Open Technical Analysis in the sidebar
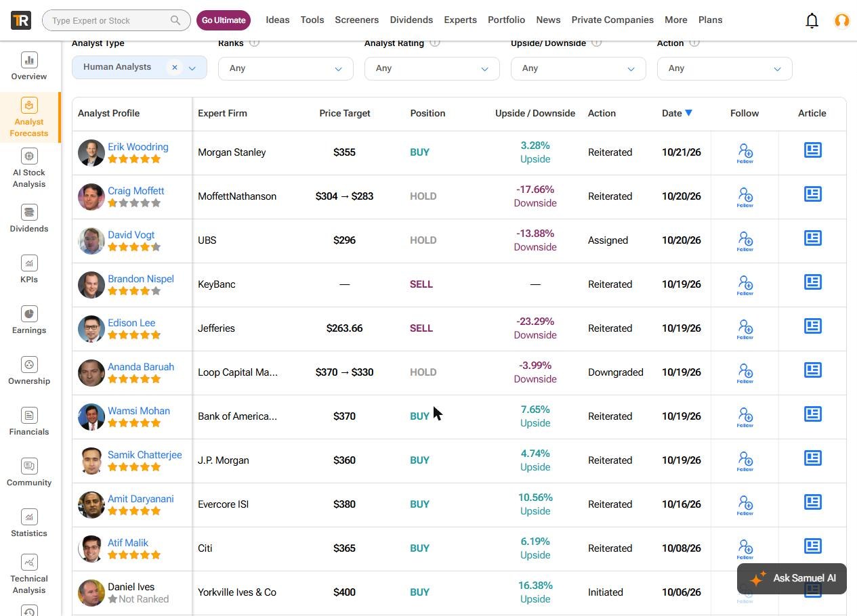The height and width of the screenshot is (616, 857). point(29,574)
